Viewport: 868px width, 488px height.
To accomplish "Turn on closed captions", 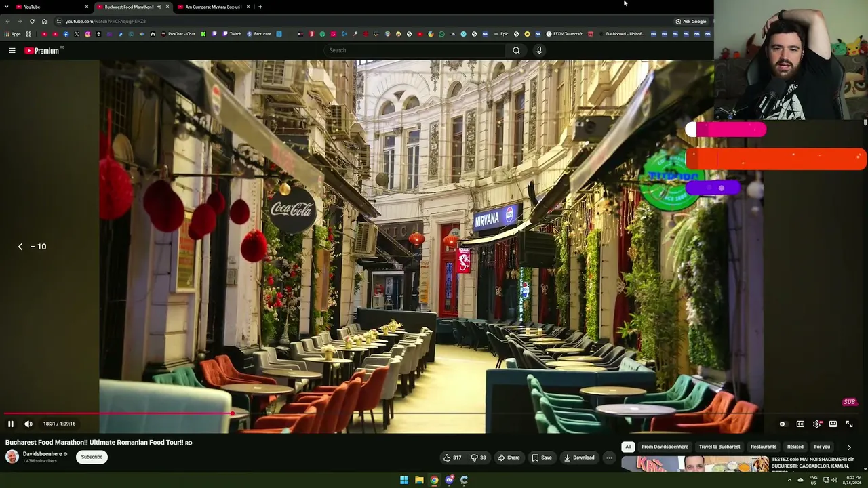I will click(800, 424).
